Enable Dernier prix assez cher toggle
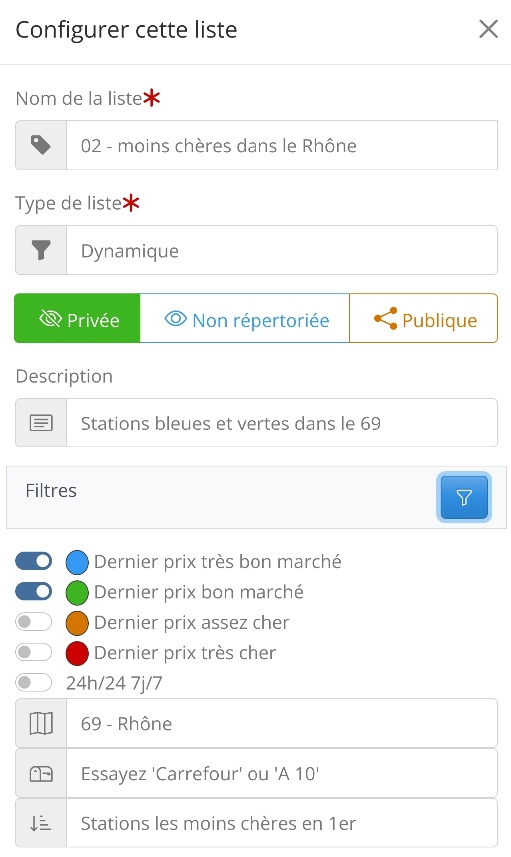 click(x=34, y=622)
